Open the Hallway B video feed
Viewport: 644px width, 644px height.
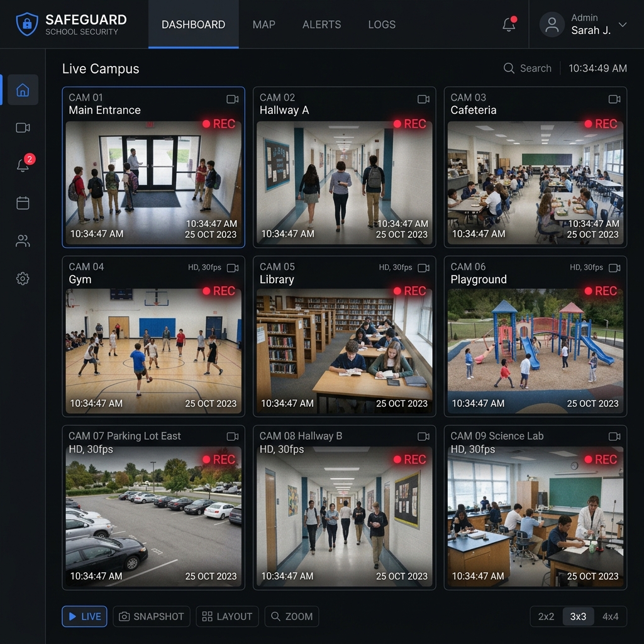345,516
